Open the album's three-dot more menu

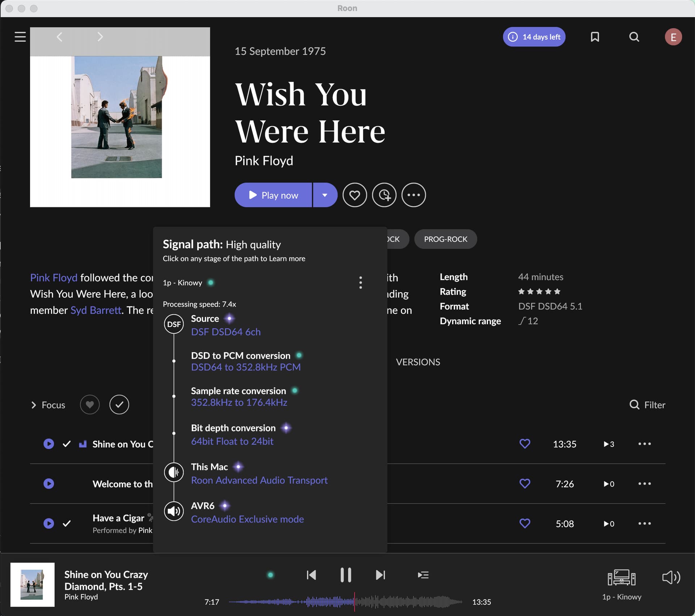413,195
